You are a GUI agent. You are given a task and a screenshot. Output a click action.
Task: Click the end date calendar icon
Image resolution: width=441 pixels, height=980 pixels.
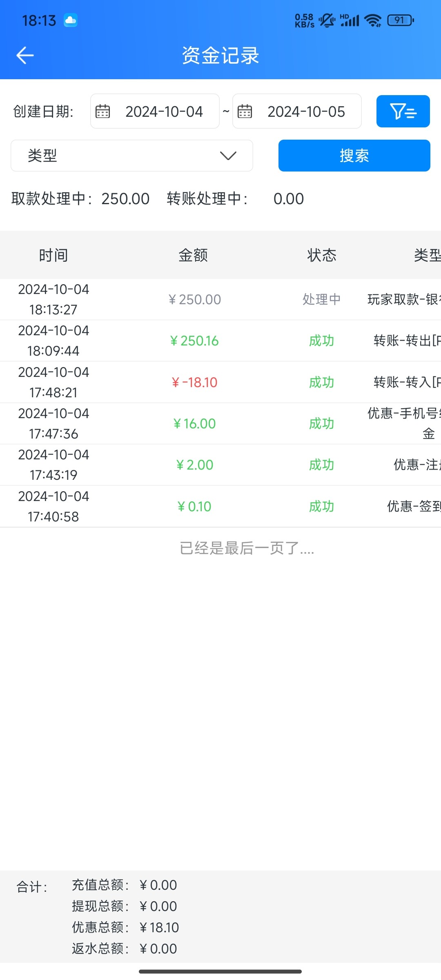(245, 111)
